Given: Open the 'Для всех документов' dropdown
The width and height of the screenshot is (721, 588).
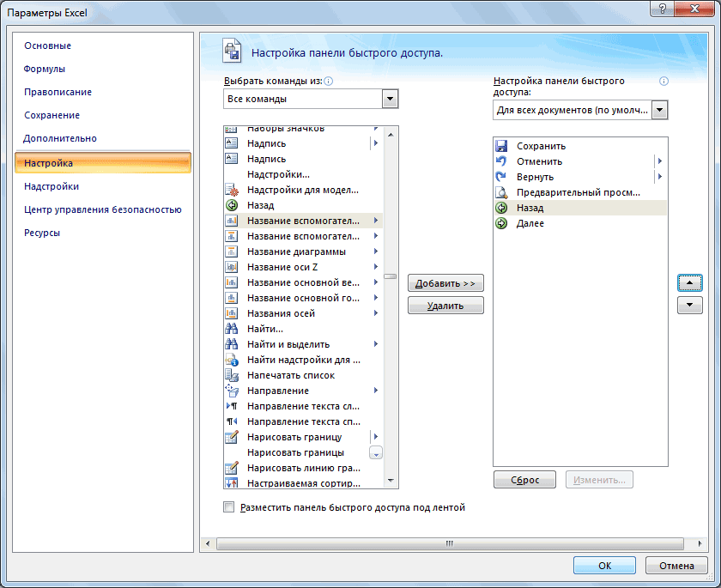Looking at the screenshot, I should tap(659, 110).
